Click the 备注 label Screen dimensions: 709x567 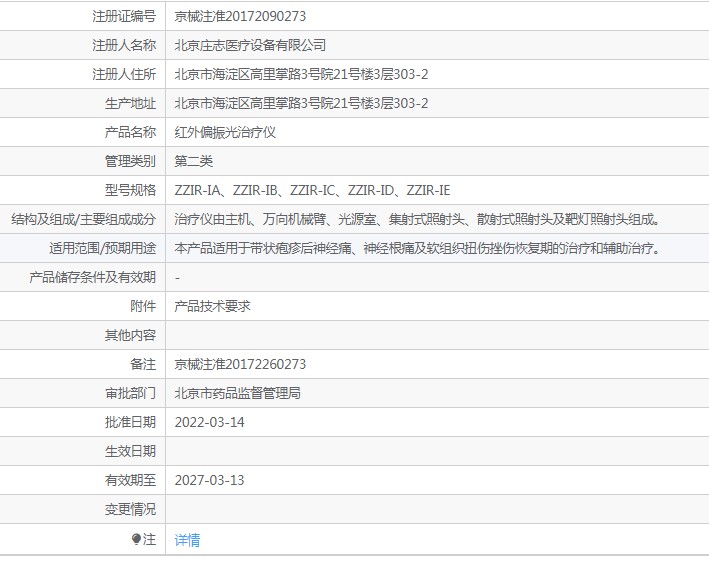click(x=143, y=364)
